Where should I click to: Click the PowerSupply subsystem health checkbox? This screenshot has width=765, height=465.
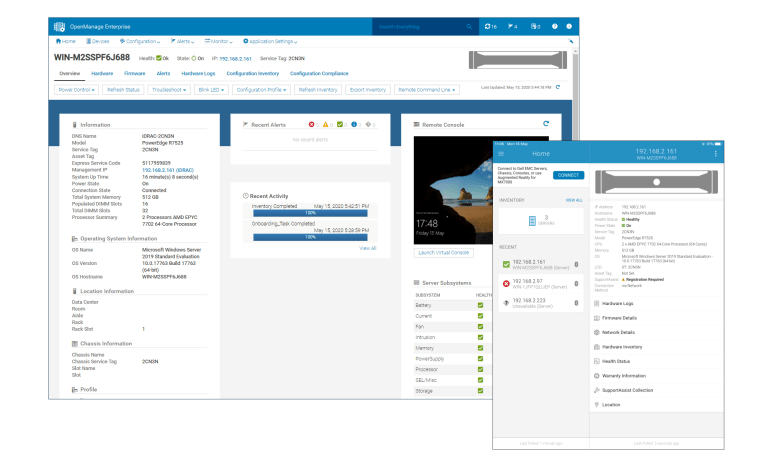tap(481, 359)
